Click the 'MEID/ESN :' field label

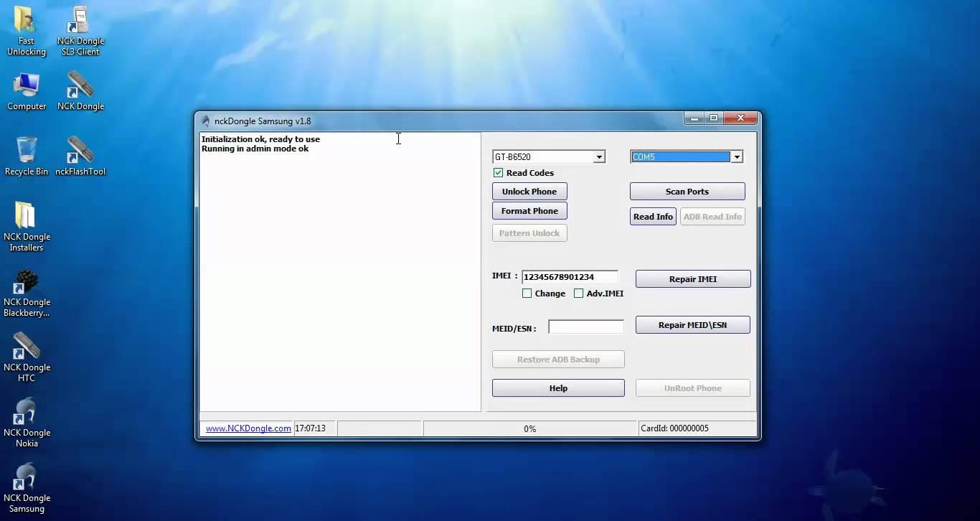click(514, 329)
